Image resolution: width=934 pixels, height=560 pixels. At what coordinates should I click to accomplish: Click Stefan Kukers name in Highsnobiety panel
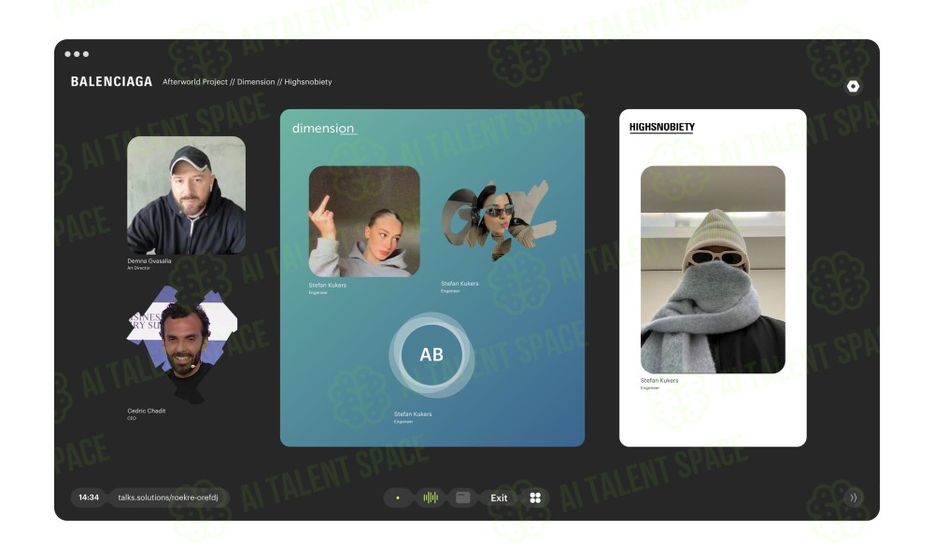[x=658, y=380]
